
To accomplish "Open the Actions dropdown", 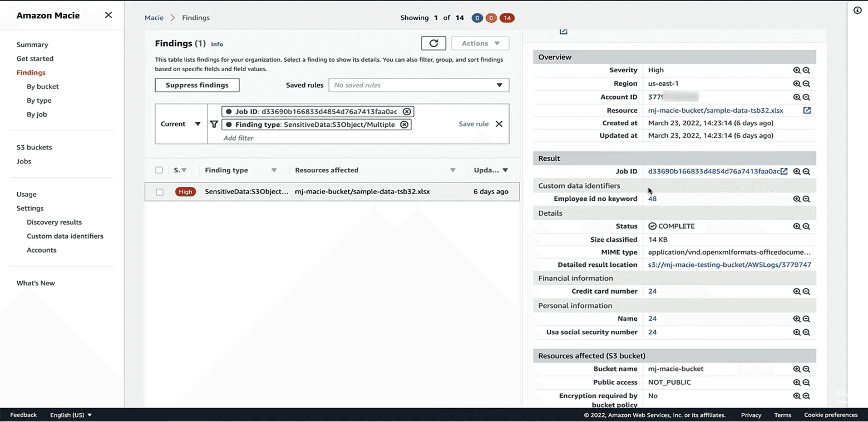I will tap(480, 43).
